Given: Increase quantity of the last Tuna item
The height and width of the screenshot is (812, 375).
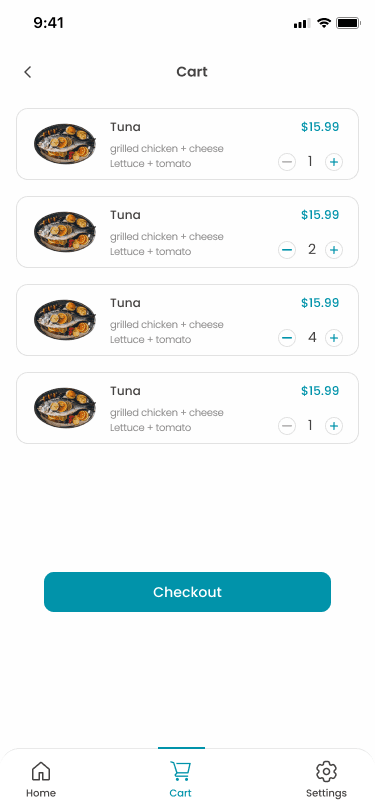Looking at the screenshot, I should (334, 426).
